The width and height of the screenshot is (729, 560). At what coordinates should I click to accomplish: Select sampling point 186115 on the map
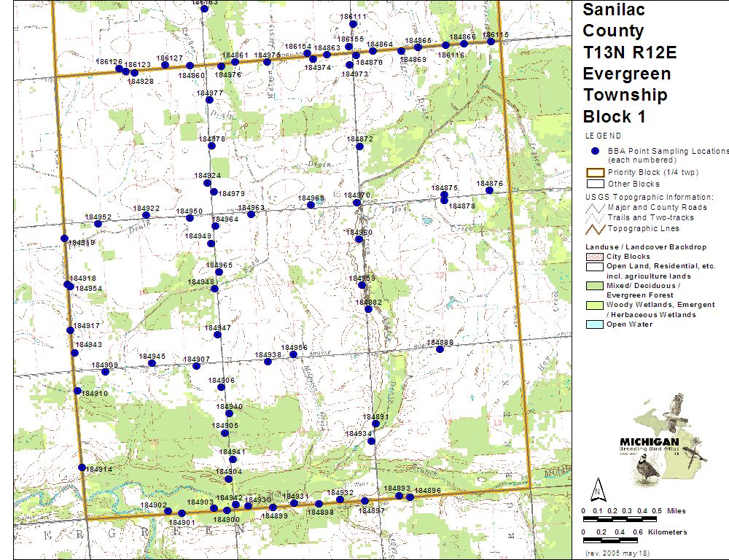[x=491, y=42]
